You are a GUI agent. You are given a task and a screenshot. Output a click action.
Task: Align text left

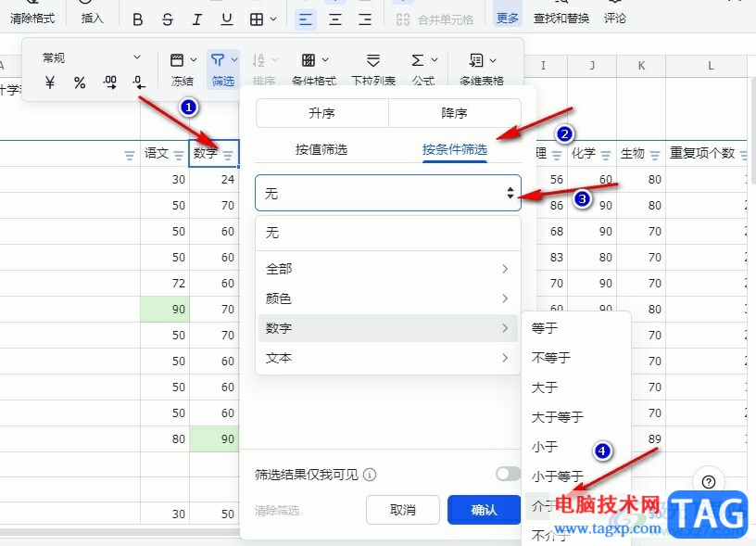click(x=305, y=19)
